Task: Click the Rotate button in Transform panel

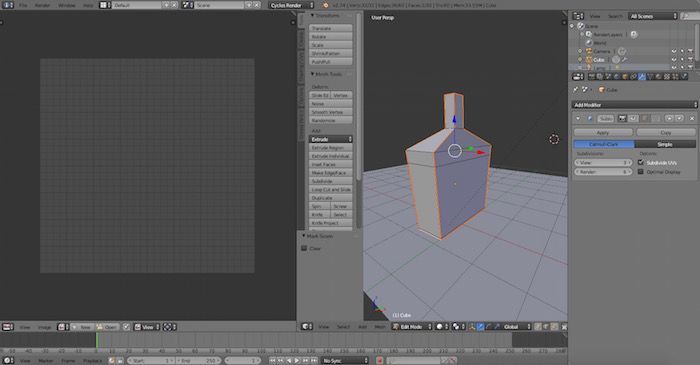Action: [x=331, y=37]
